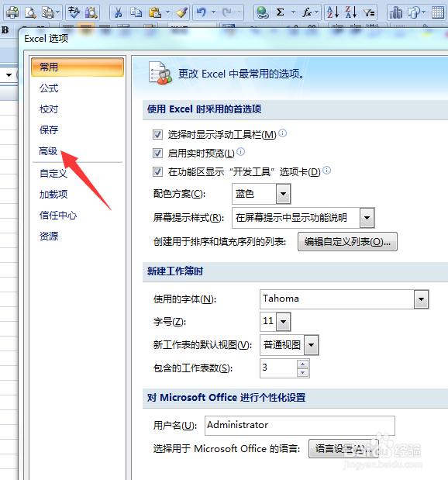Image resolution: width=448 pixels, height=480 pixels.
Task: Sort descending with Z-A icon
Action: click(x=351, y=12)
